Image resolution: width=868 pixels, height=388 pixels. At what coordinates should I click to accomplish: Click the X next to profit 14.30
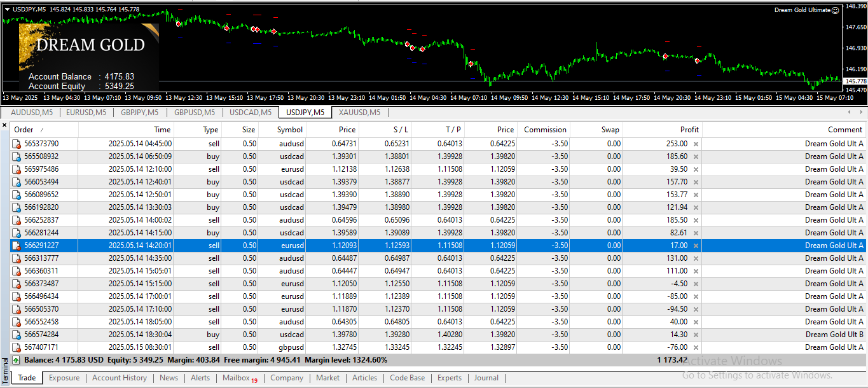(696, 335)
